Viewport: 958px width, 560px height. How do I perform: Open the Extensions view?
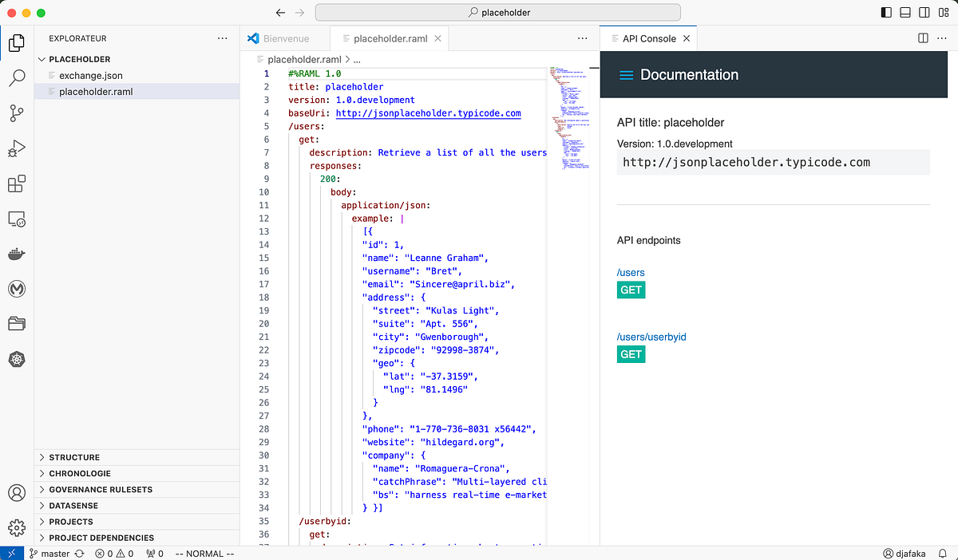[16, 183]
